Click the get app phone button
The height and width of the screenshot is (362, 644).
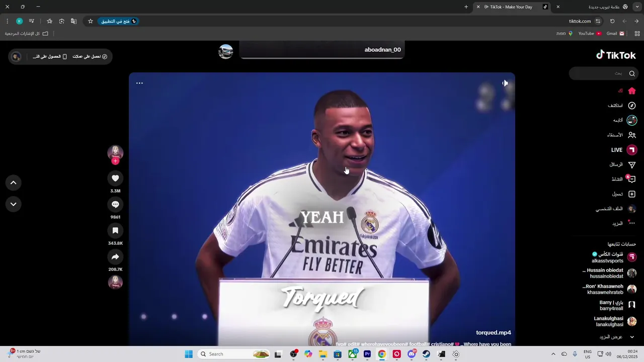(50, 56)
